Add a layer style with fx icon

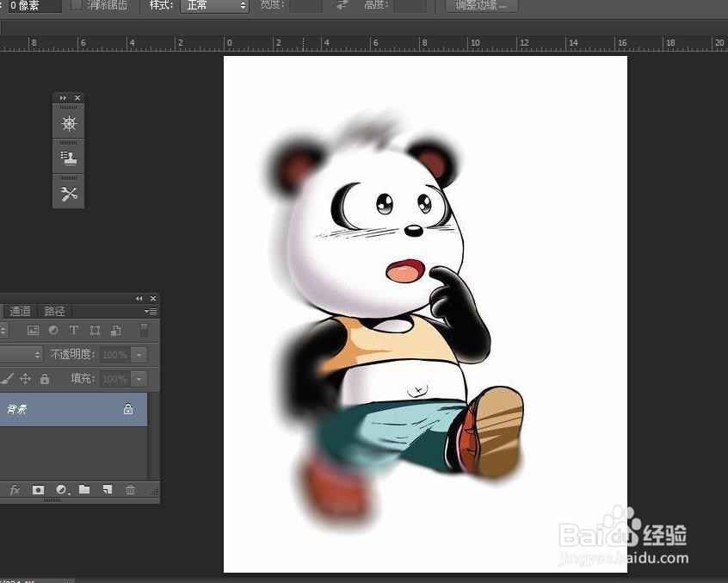coord(15,490)
